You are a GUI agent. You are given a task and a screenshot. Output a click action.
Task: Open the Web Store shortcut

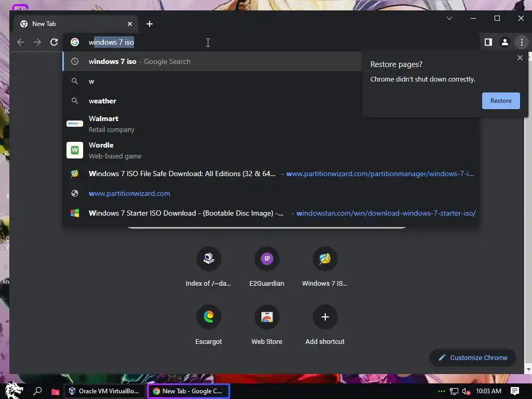267,325
